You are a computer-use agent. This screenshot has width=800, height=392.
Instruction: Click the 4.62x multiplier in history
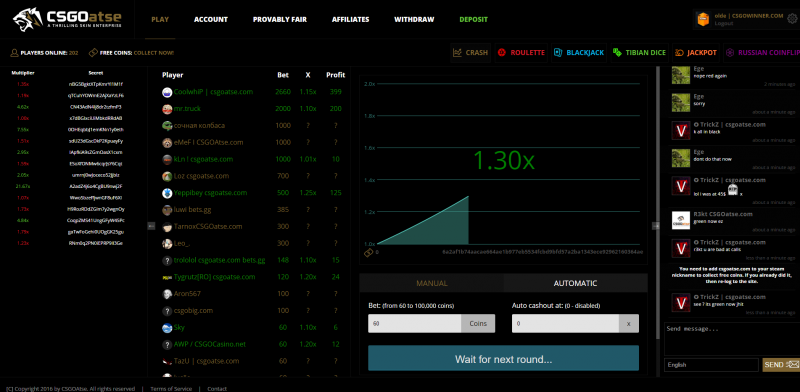pyautogui.click(x=22, y=107)
